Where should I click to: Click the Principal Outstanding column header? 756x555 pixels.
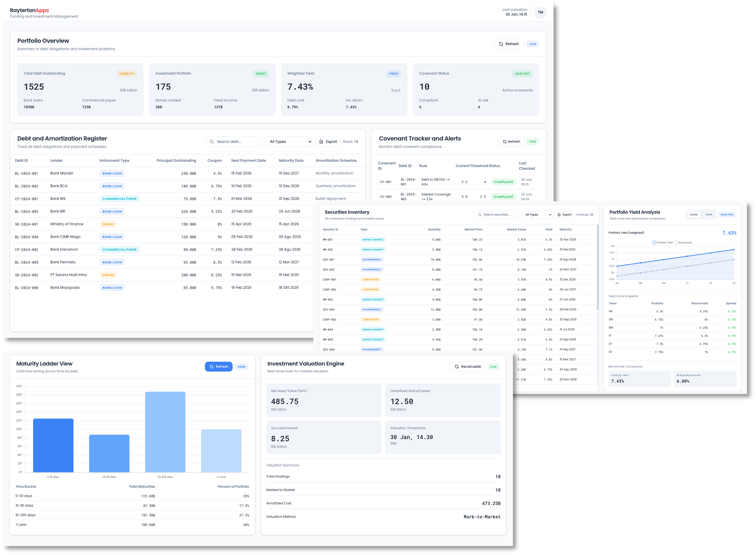(x=176, y=161)
